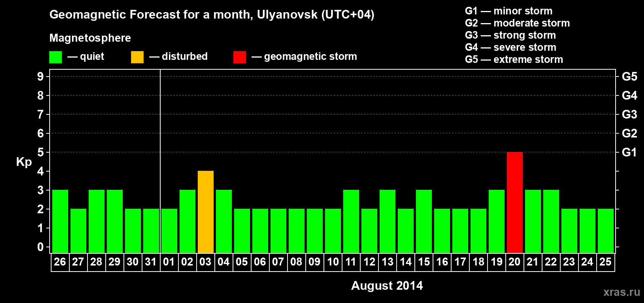Click the 'G1 — minor storm' legend text
644x303 pixels.
point(508,11)
